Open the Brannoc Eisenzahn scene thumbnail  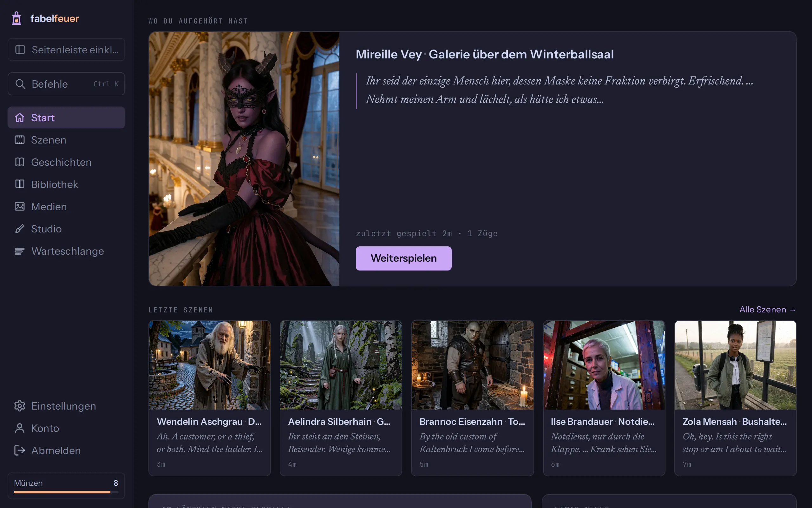[472, 365]
